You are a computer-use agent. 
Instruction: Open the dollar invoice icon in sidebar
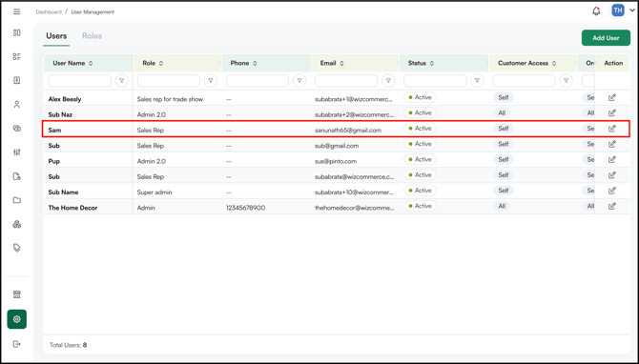click(x=17, y=80)
